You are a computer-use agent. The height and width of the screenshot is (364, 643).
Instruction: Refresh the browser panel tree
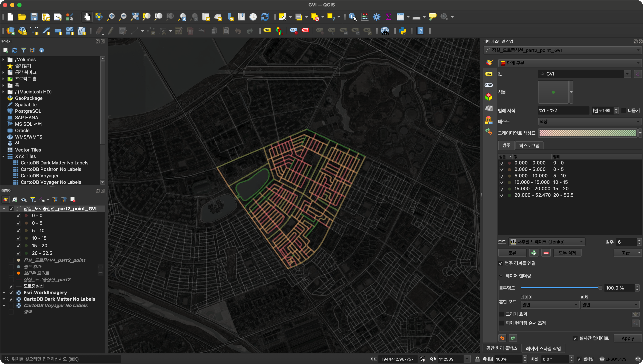(15, 50)
